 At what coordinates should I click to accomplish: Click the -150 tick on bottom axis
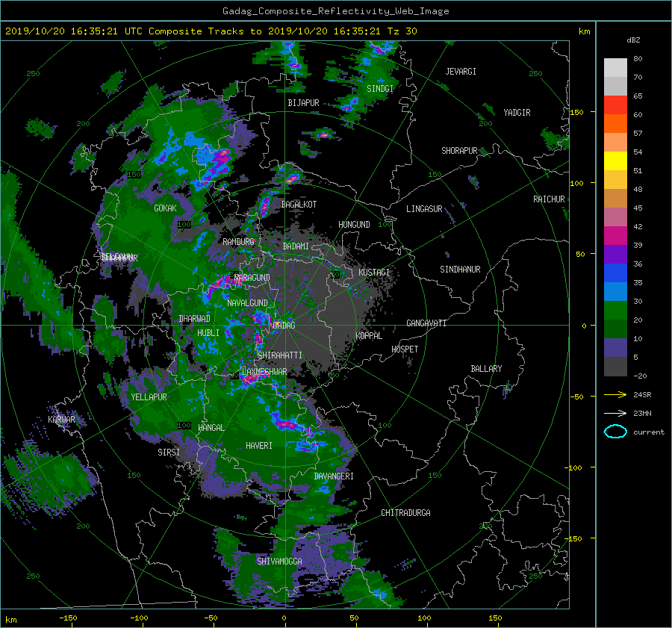point(68,618)
